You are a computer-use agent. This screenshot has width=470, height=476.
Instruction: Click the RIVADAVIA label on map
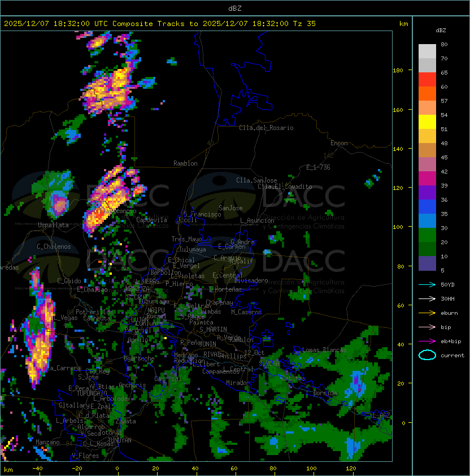coord(214,354)
